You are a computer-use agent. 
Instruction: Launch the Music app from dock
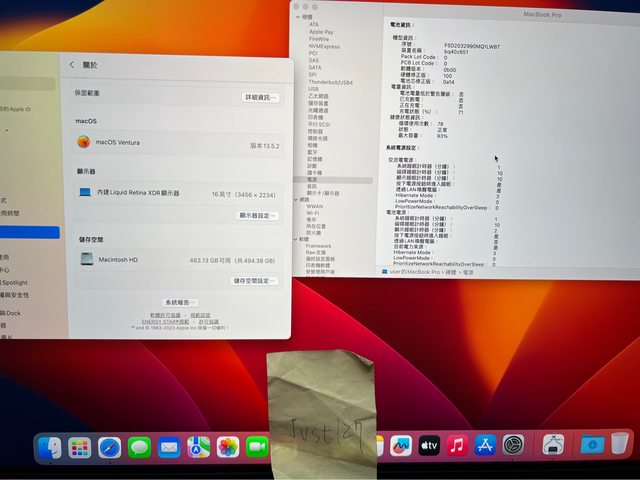coord(457,445)
